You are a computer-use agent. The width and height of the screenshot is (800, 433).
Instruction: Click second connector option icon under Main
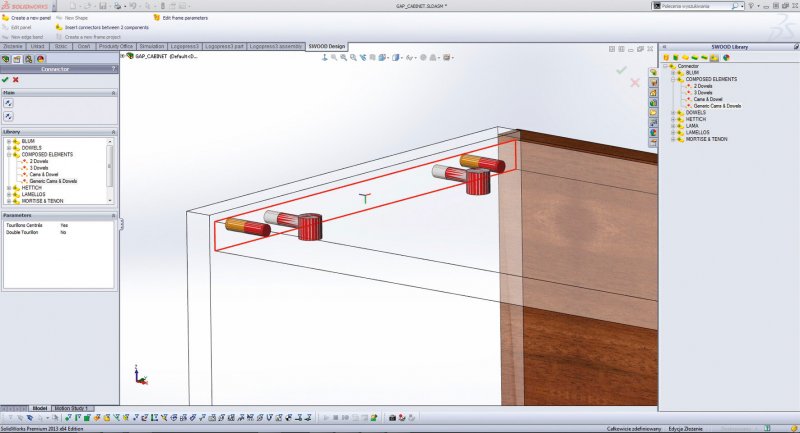[9, 117]
